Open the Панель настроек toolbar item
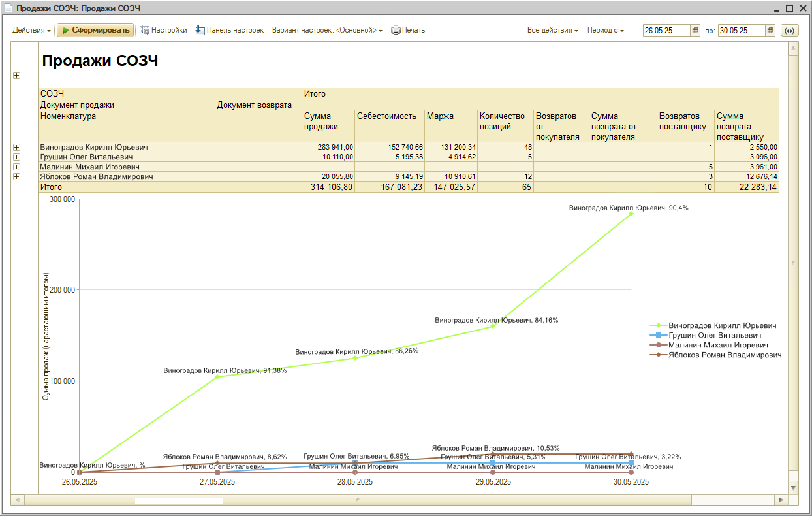812x516 pixels. [x=200, y=30]
